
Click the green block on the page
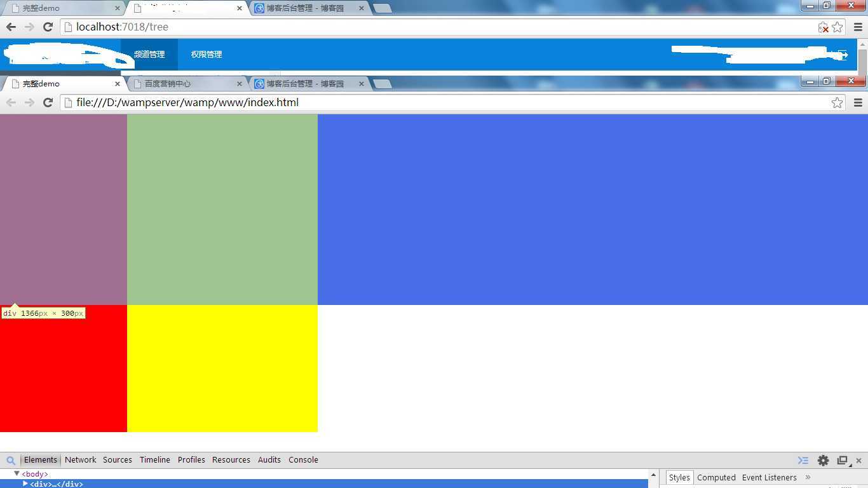[222, 210]
